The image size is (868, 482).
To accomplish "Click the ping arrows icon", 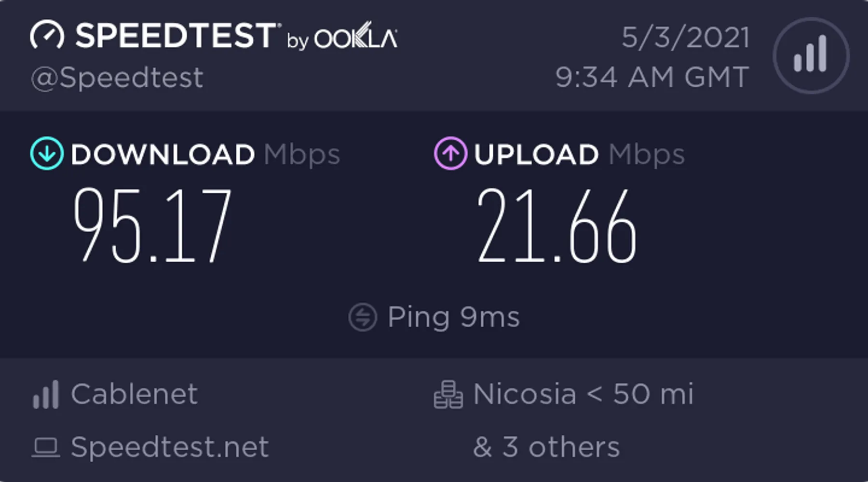I will pyautogui.click(x=363, y=317).
